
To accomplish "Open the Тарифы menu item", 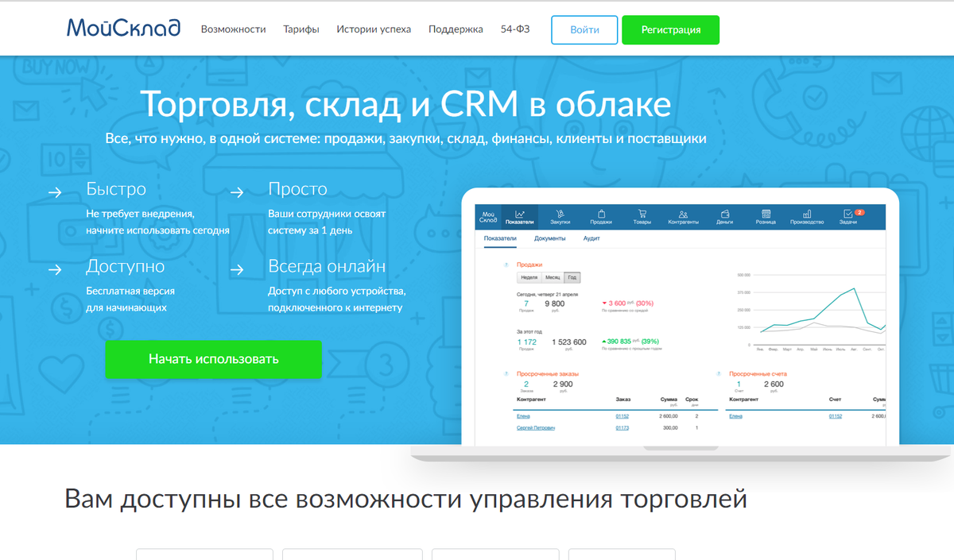I will (301, 29).
